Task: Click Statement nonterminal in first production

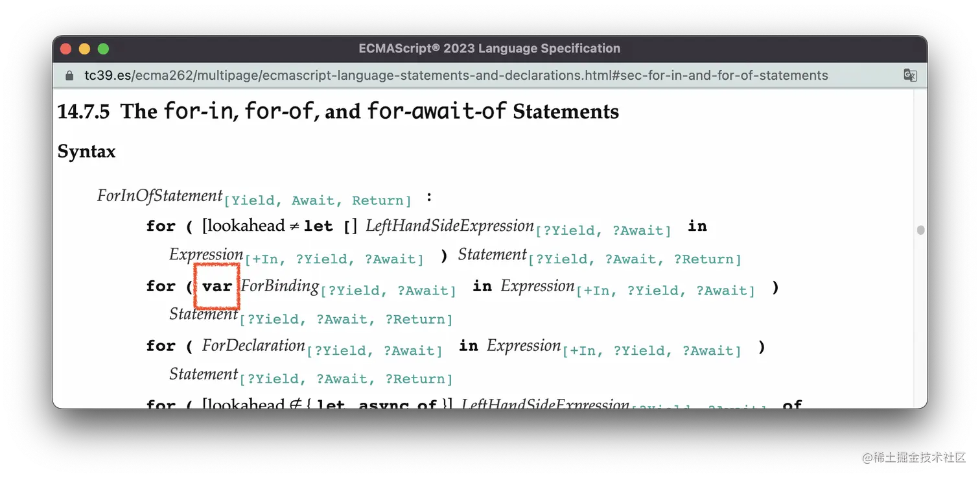Action: [x=493, y=254]
